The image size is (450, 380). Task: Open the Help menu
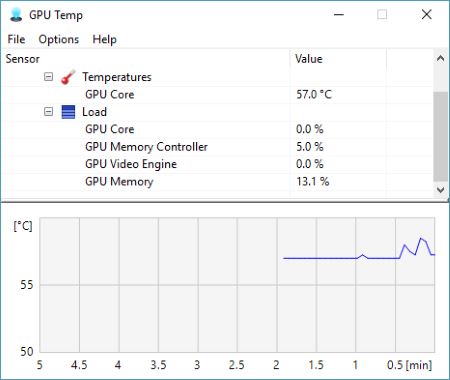pos(104,39)
